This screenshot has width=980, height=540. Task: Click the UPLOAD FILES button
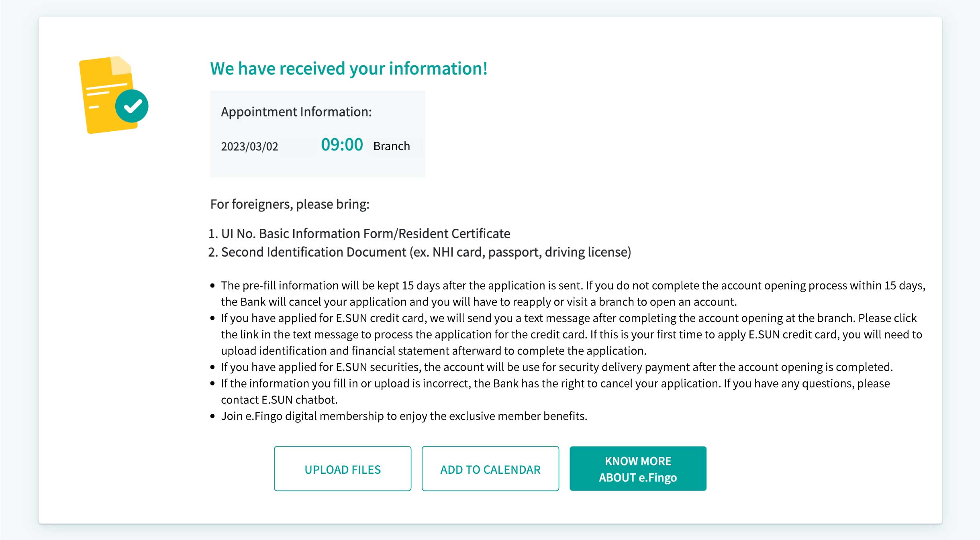point(343,469)
